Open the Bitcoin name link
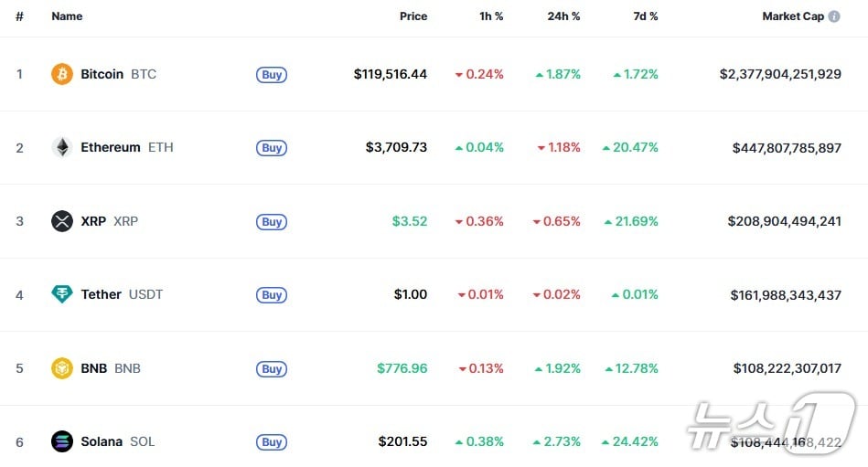Screen dimensions: 868x467 [102, 74]
